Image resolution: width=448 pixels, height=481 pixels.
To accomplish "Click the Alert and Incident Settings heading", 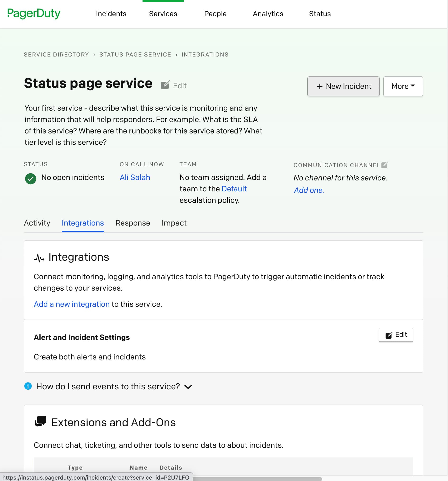I will pos(82,337).
